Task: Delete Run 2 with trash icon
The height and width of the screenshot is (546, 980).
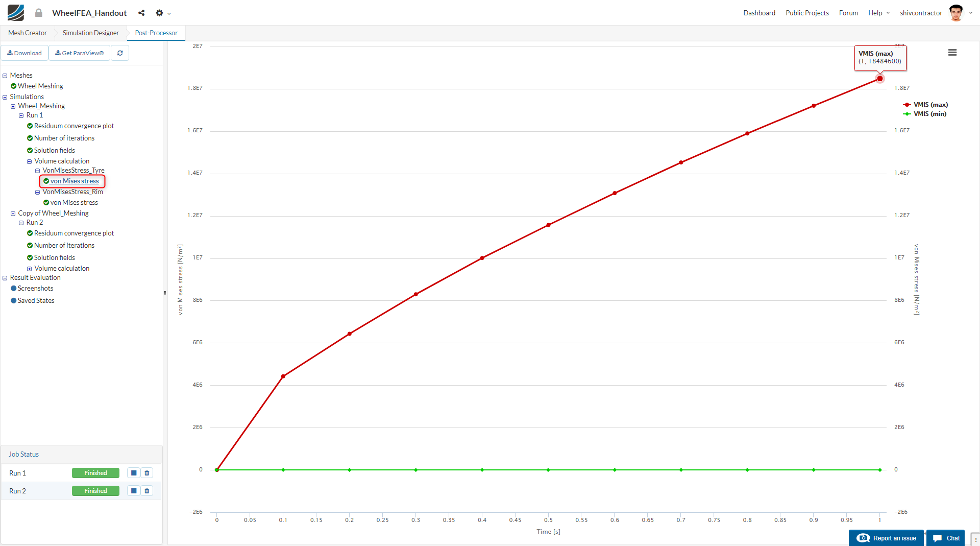Action: [147, 491]
